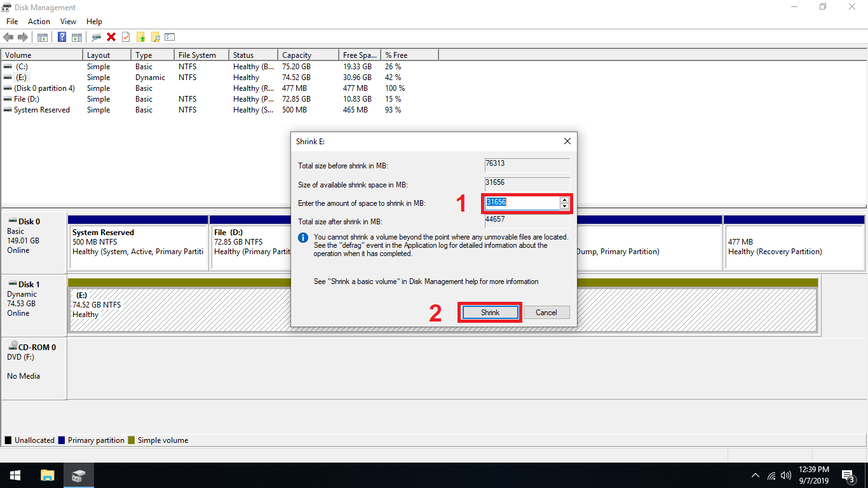The image size is (868, 488).
Task: Click the CD-ROM 0 disc icon
Action: pyautogui.click(x=13, y=346)
